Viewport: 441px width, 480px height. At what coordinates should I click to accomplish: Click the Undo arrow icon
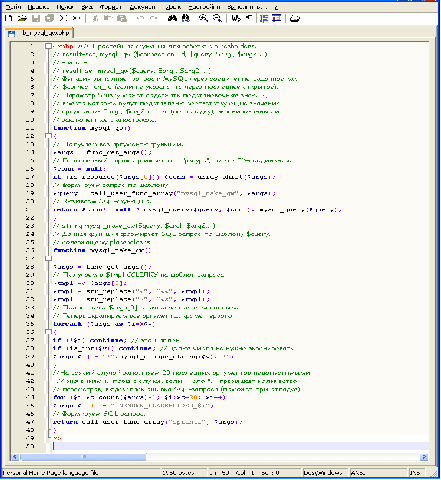pos(140,18)
